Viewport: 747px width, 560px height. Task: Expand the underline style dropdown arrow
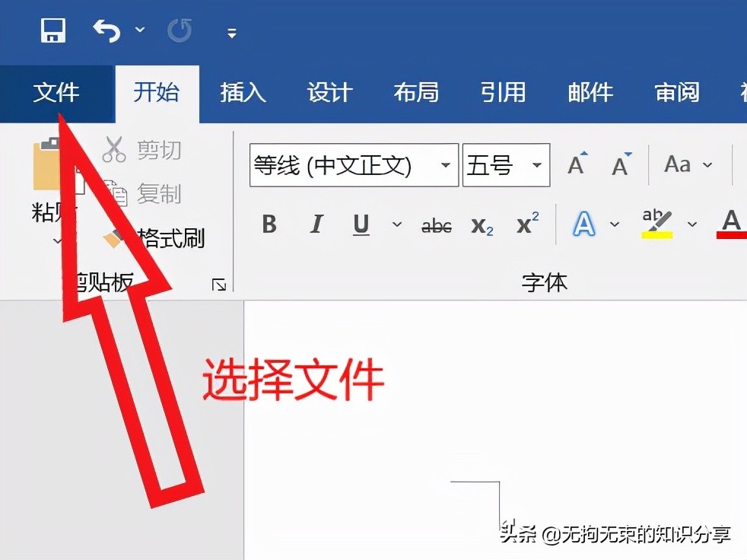click(x=396, y=224)
